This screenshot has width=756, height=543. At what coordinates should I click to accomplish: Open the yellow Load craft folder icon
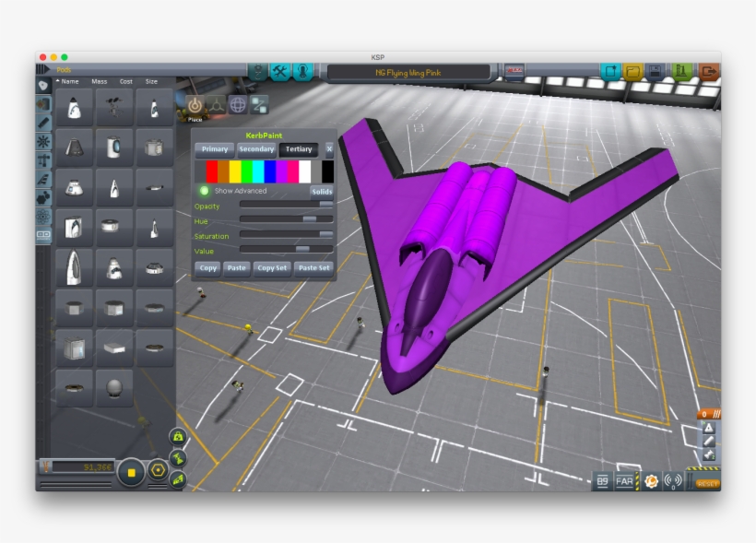632,72
